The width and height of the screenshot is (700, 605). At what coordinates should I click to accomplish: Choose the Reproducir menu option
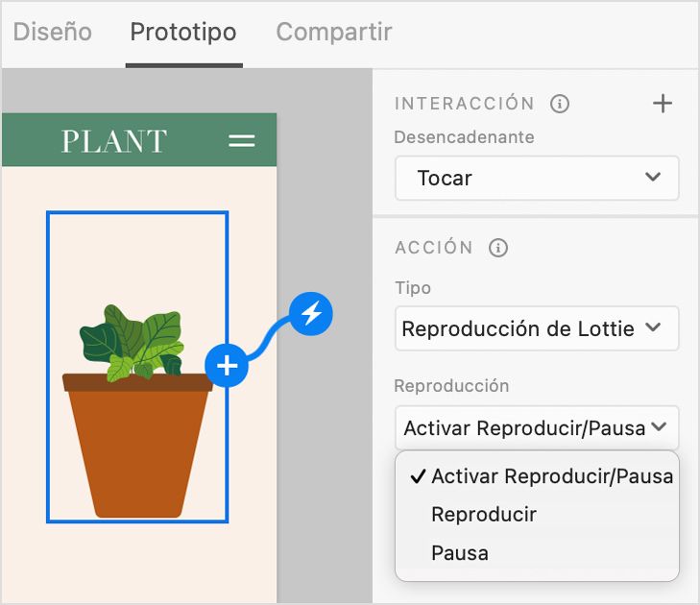coord(537,515)
